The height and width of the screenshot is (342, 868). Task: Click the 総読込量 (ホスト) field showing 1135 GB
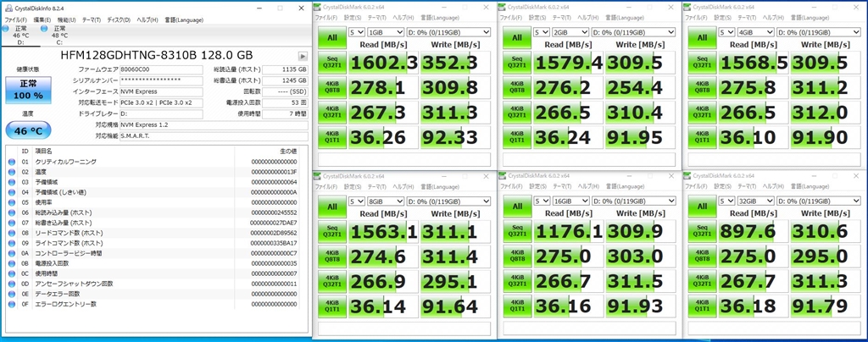pos(285,69)
